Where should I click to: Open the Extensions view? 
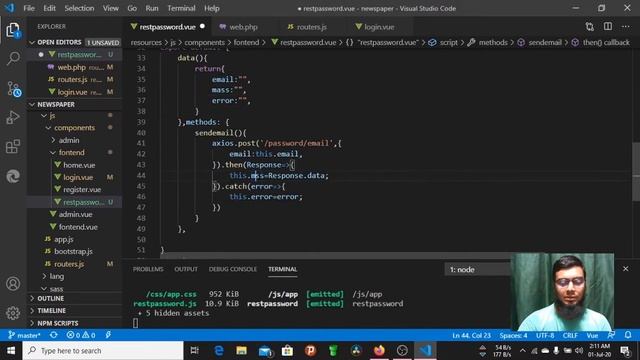[13, 147]
